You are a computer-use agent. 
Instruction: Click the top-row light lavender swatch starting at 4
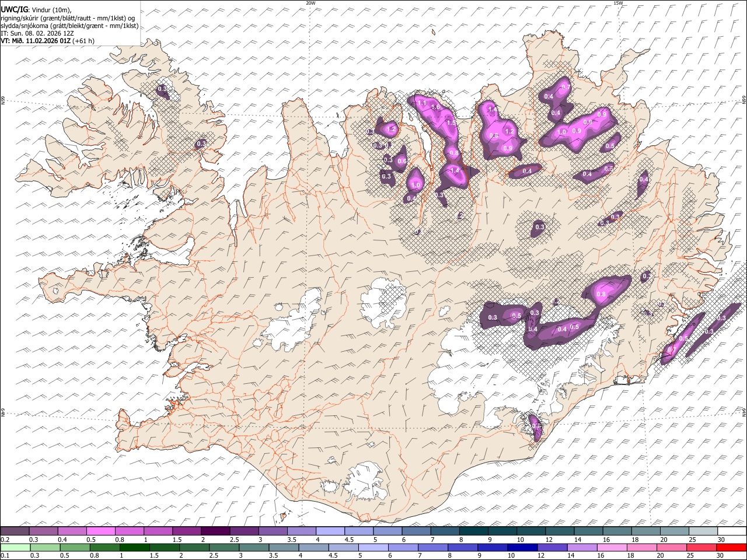click(330, 531)
